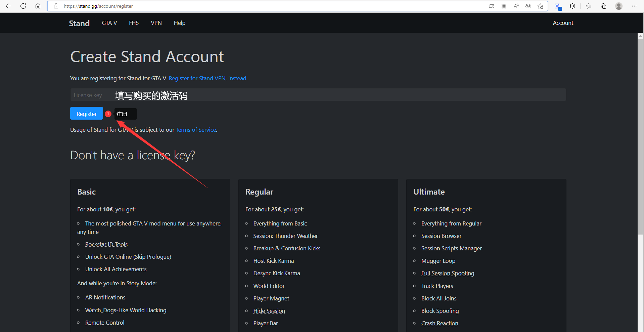Click the translate page icon

point(528,6)
